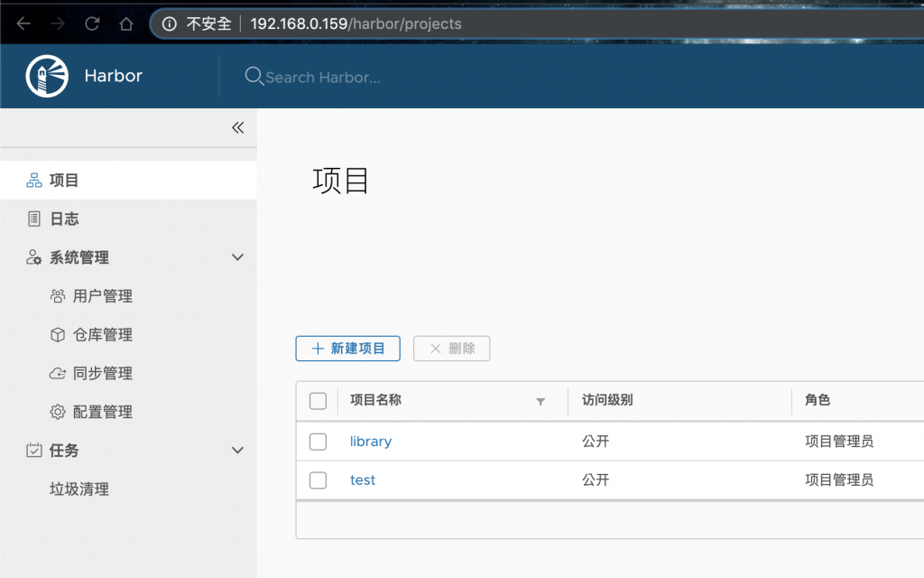This screenshot has height=578, width=924.
Task: Collapse the 系统管理 section chevron
Action: click(x=237, y=257)
